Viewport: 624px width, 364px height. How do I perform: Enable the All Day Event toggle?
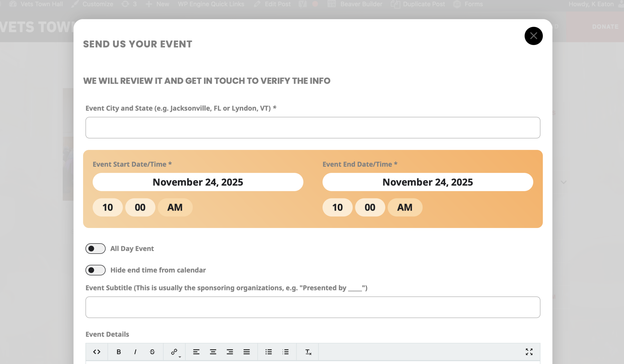click(95, 248)
